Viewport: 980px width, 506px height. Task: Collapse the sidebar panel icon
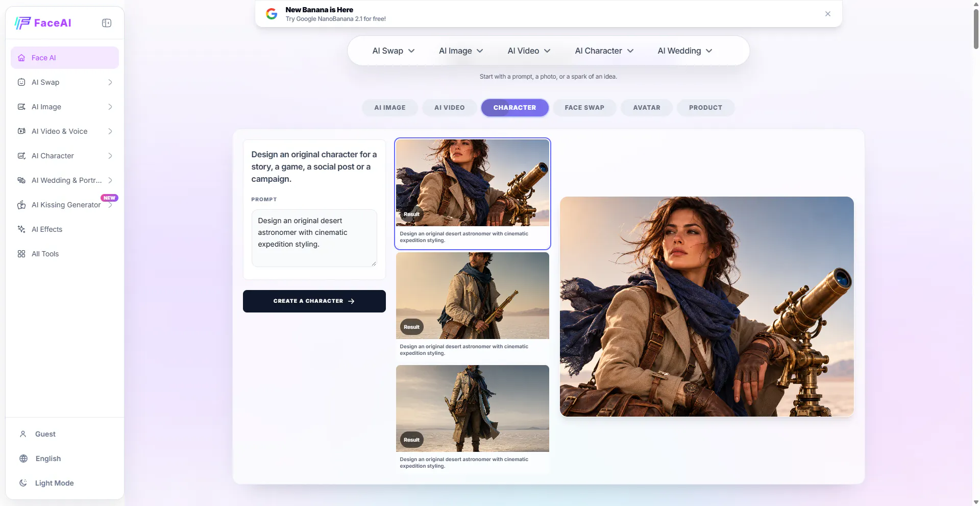coord(107,23)
